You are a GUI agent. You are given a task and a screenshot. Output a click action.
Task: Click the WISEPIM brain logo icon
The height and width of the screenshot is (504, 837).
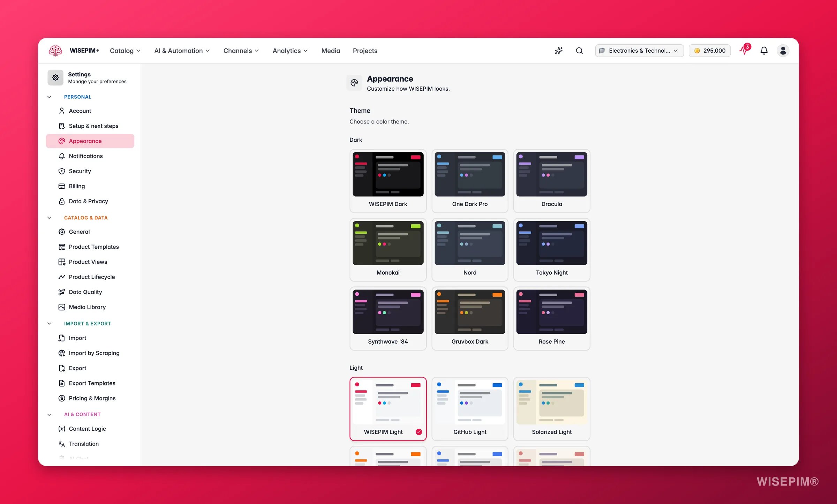pos(55,51)
